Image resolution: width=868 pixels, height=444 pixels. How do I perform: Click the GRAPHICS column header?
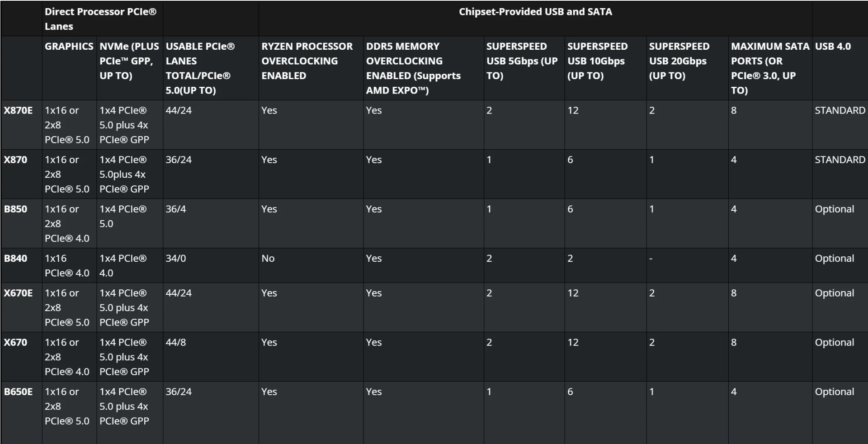[x=69, y=46]
